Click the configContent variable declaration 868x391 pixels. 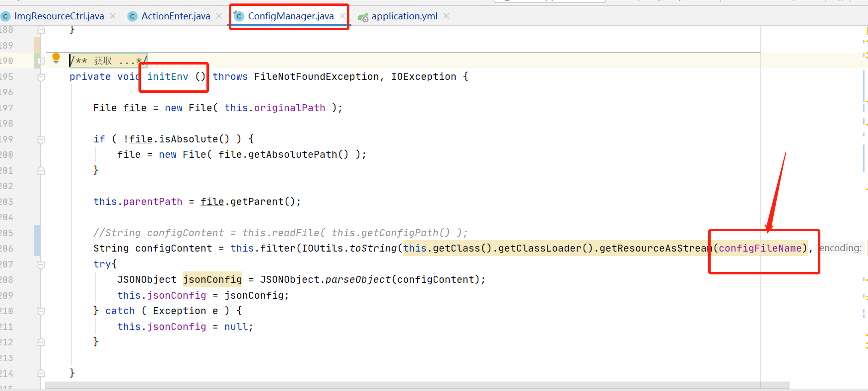pyautogui.click(x=174, y=249)
